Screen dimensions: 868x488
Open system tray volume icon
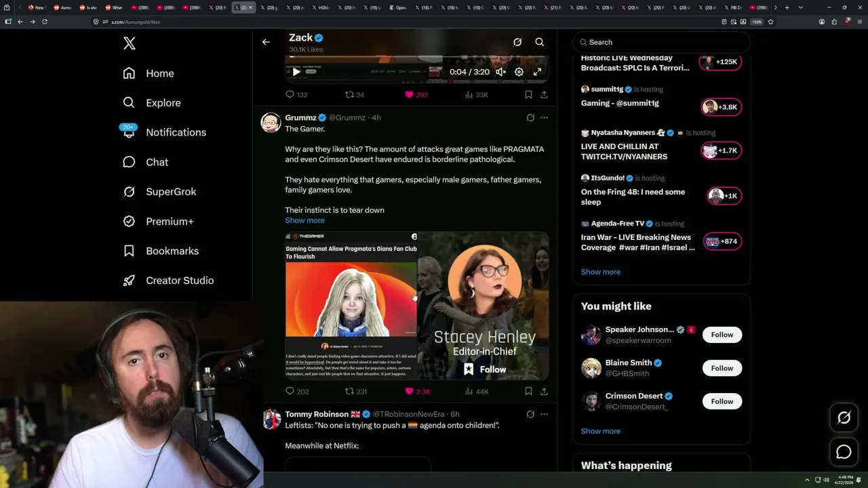tap(826, 480)
